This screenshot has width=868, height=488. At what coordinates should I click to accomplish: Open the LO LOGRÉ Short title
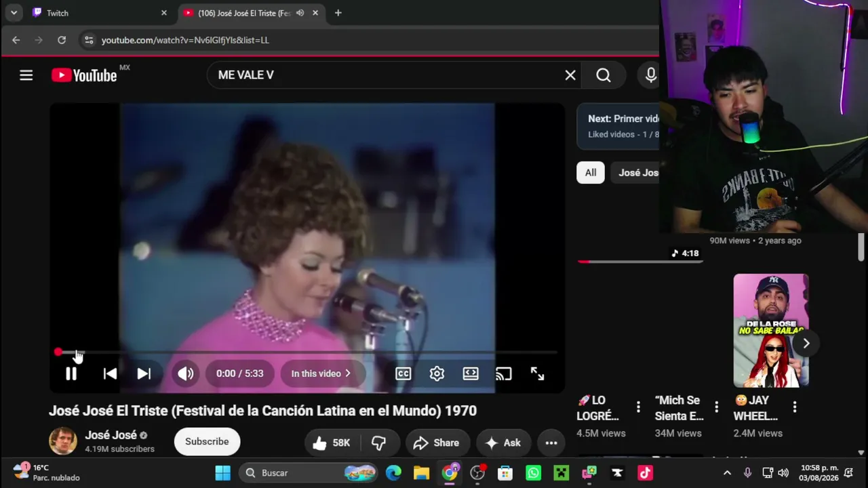click(x=598, y=408)
